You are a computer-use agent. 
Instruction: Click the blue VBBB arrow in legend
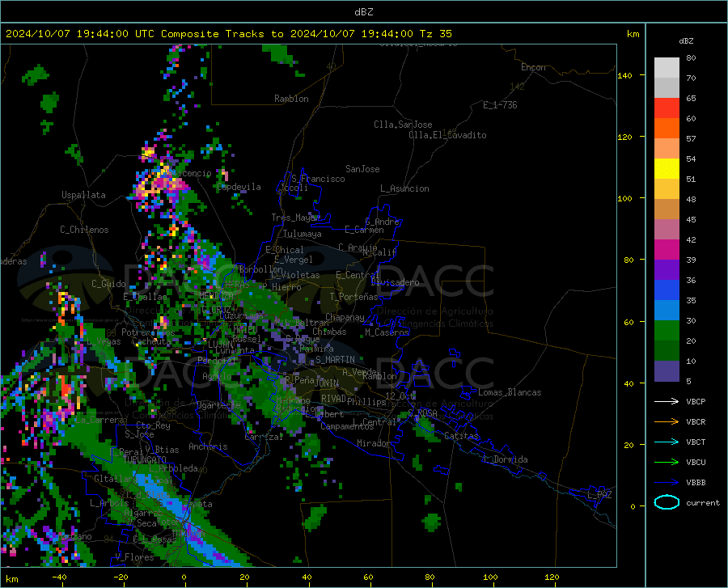pyautogui.click(x=667, y=483)
